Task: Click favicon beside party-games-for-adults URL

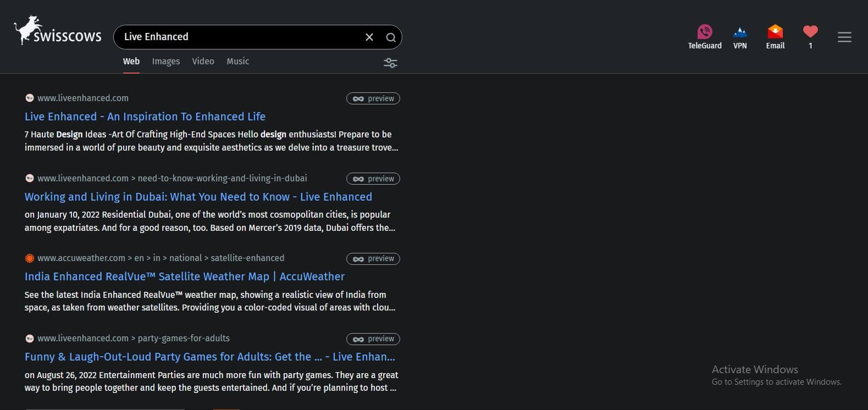Action: point(30,339)
